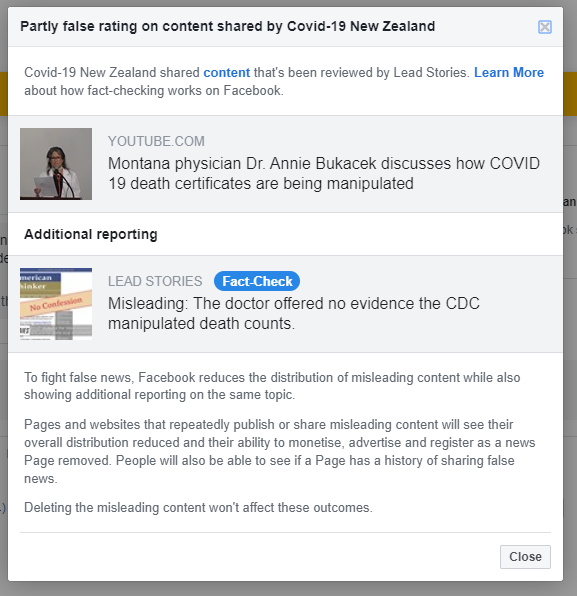Follow the "Learn More" fact-checking link
Screen dimensions: 577x596
(x=509, y=72)
